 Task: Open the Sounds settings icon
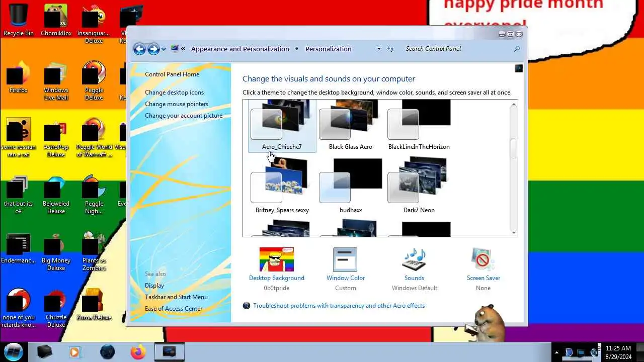(x=414, y=259)
